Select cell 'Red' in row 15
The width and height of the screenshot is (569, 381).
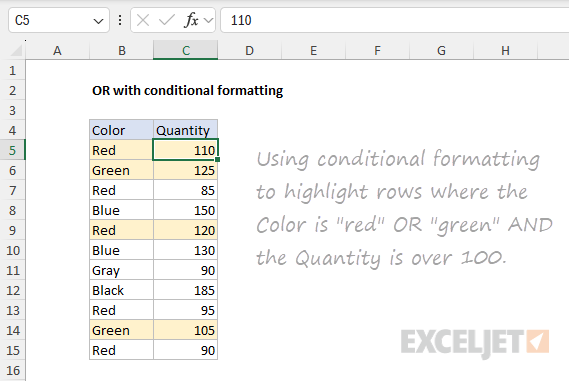tap(122, 350)
